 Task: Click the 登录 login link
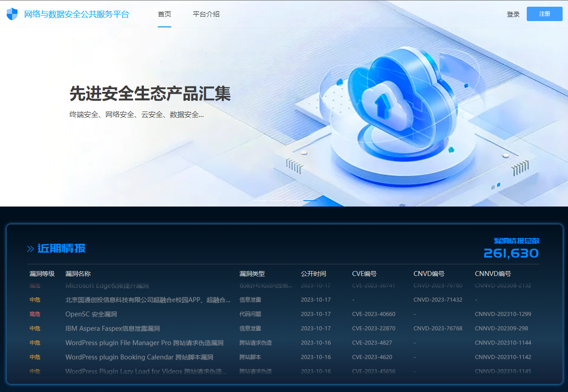[513, 14]
